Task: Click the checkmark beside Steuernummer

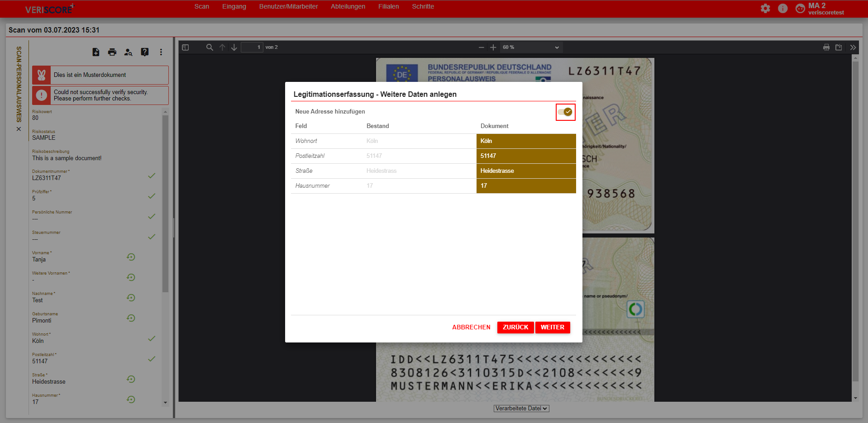Action: pyautogui.click(x=152, y=237)
